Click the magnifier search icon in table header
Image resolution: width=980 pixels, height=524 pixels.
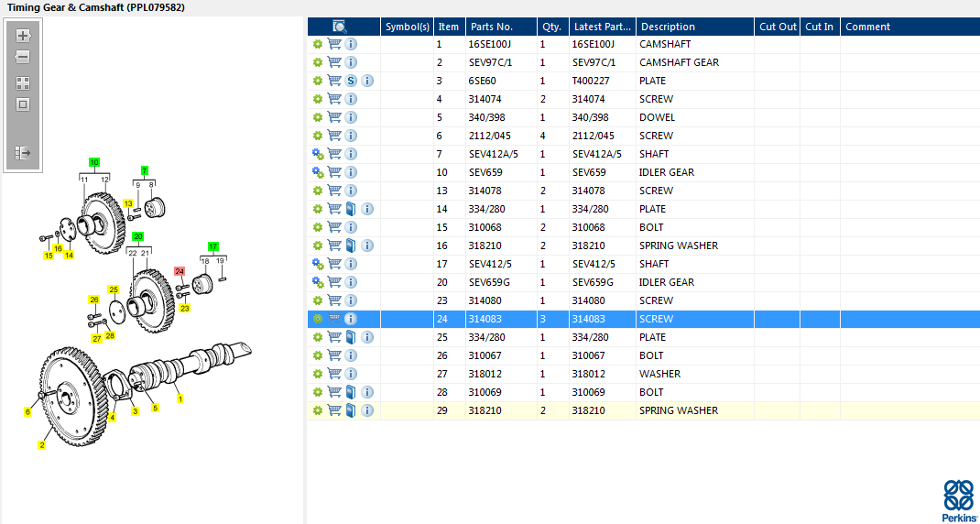(x=340, y=27)
